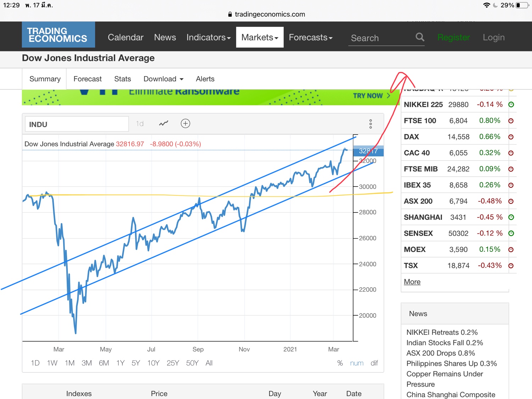Tap the address bar lock icon
Viewport: 532px width, 399px height.
[x=230, y=14]
